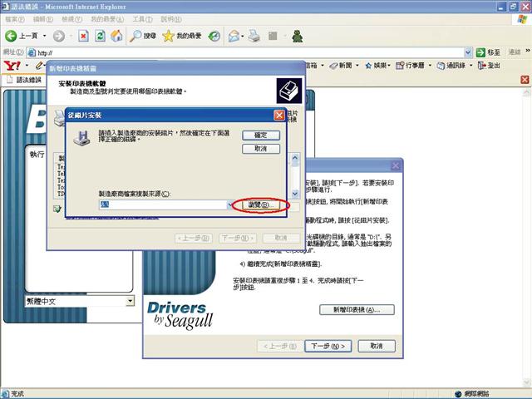The image size is (532, 399).
Task: Click the Browse (瀏覽) button
Action: (260, 205)
